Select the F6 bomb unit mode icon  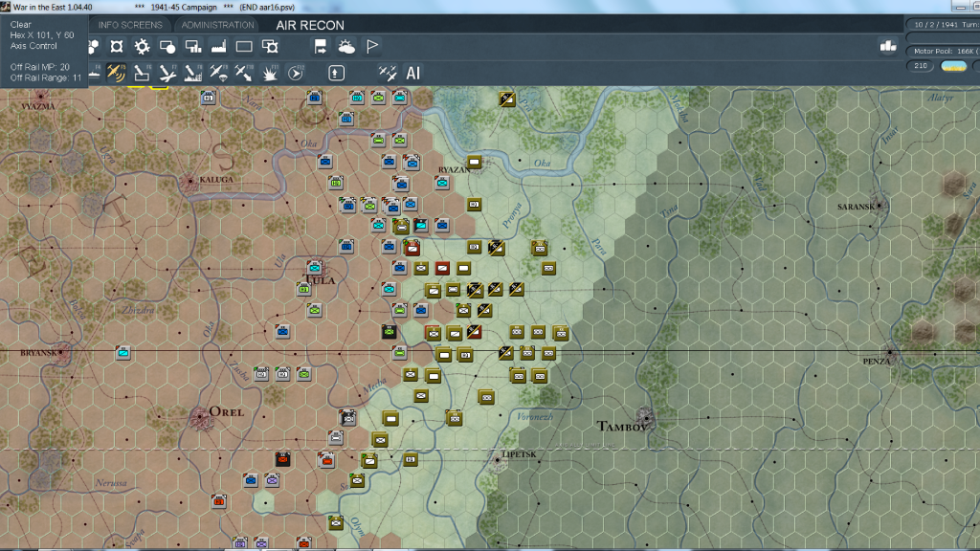[142, 72]
